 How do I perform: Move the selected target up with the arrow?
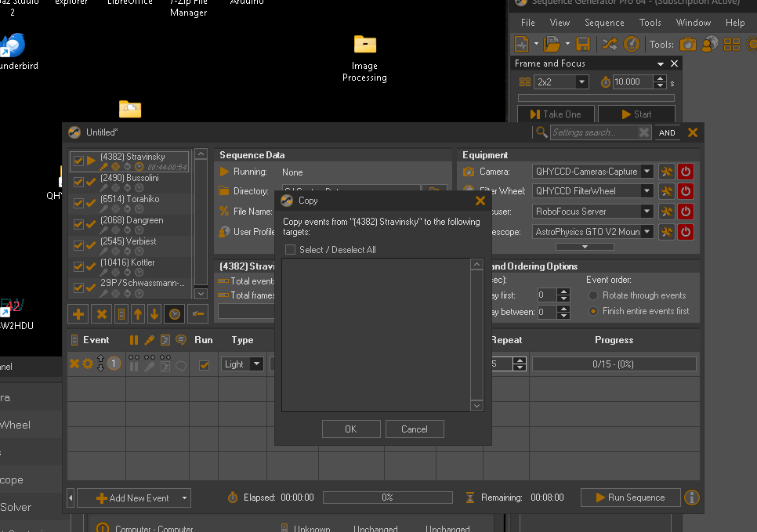click(138, 314)
